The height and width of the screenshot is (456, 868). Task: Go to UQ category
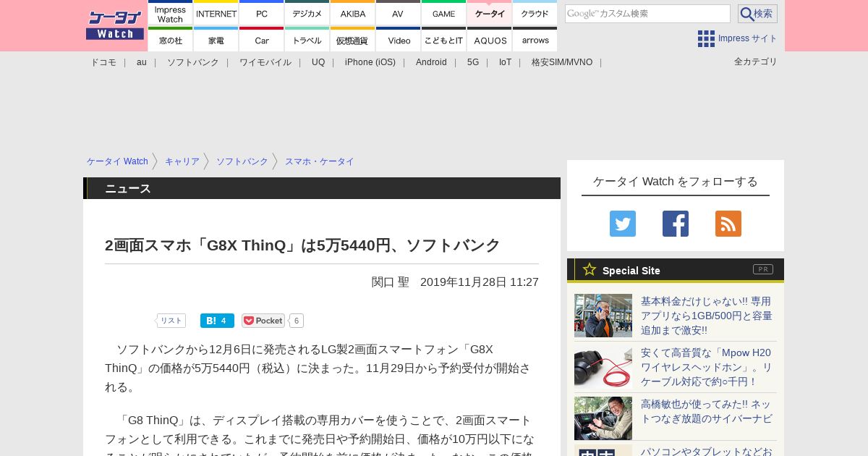coord(318,62)
